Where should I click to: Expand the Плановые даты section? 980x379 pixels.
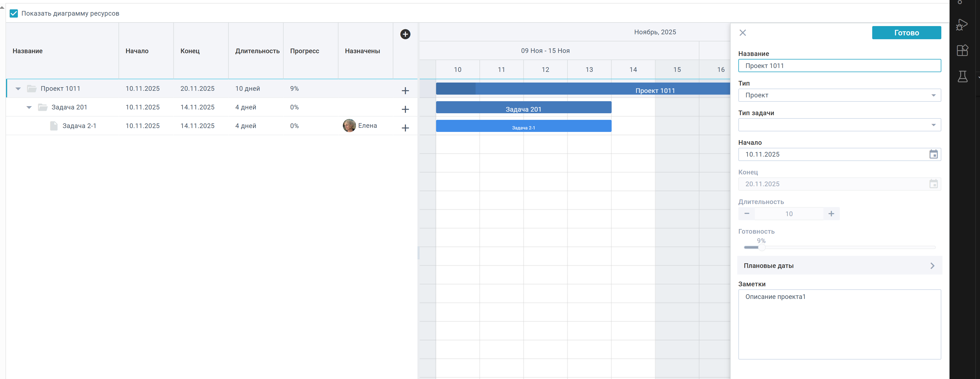(x=839, y=266)
